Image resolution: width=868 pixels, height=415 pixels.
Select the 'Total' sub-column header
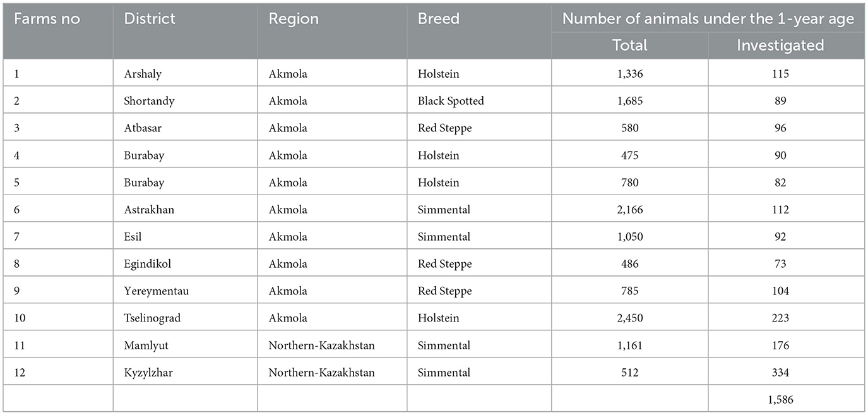629,45
